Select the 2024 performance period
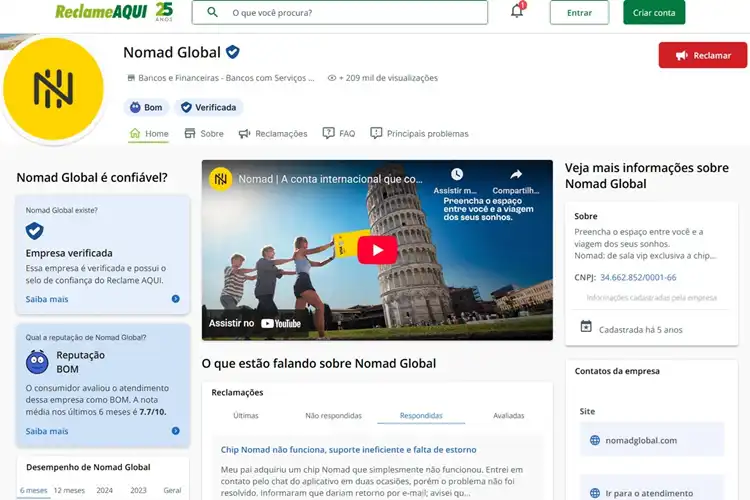Image resolution: width=750 pixels, height=500 pixels. (104, 490)
